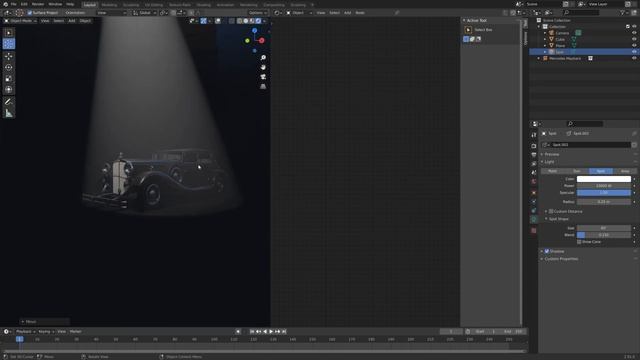Screen dimensions: 640x360
Task: Toggle X-ray mode icon in viewport header
Action: pyautogui.click(x=231, y=21)
